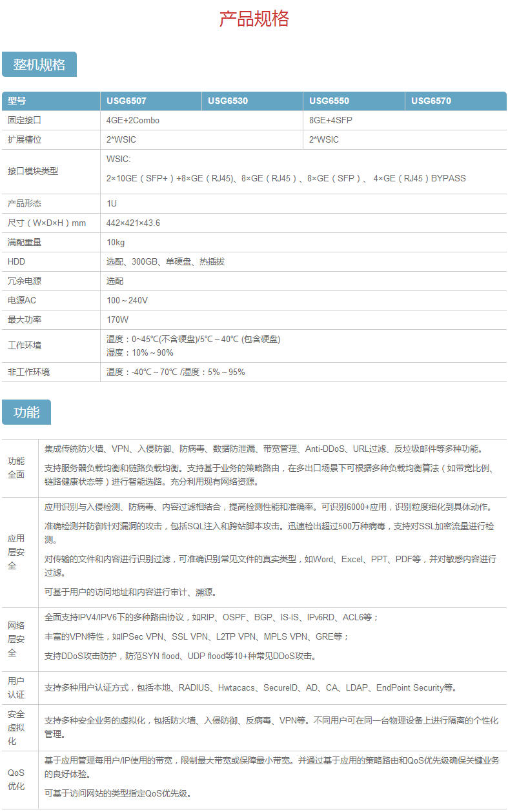This screenshot has height=812, width=508.
Task: Click the 尺寸 (W×D×H) mm label
Action: [x=46, y=223]
